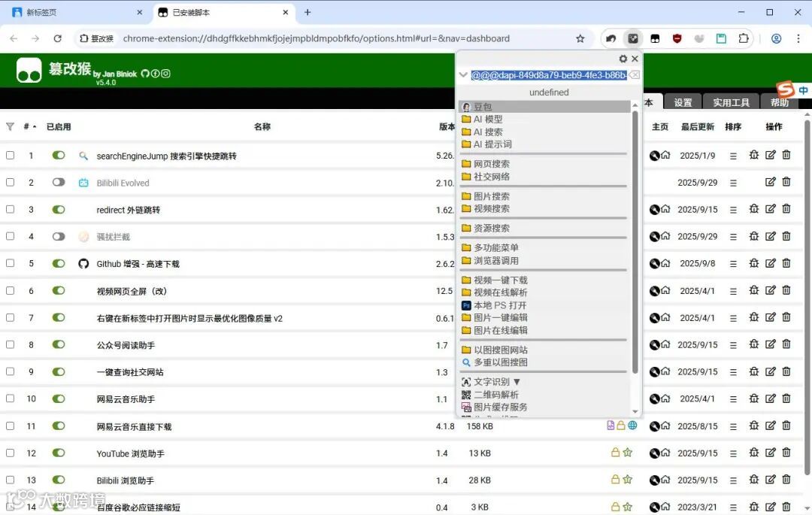Edit the 一键查询社交网站 script
812x515 pixels.
pyautogui.click(x=771, y=371)
